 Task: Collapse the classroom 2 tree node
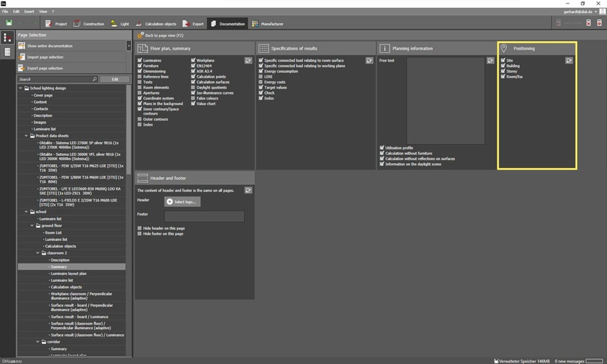coord(38,253)
